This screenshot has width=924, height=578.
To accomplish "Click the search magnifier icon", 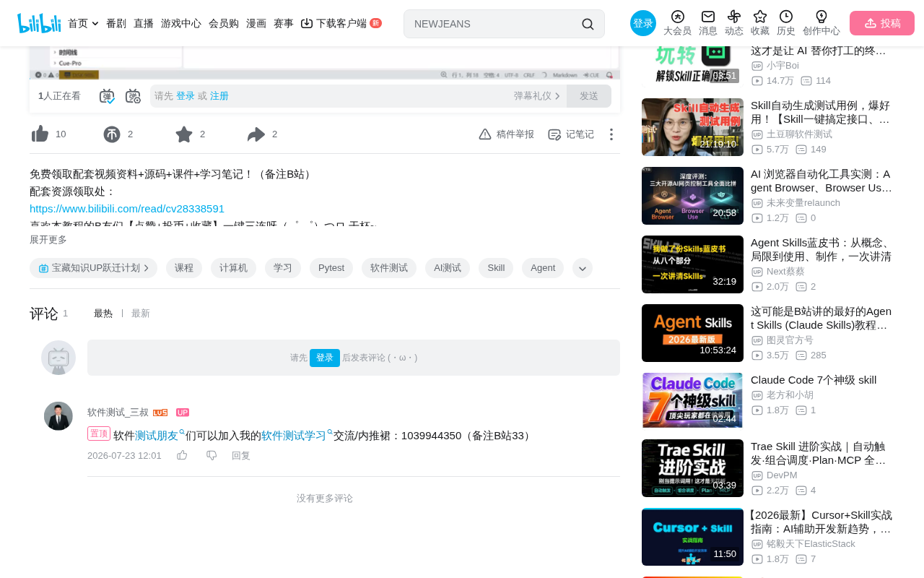I will (x=588, y=24).
